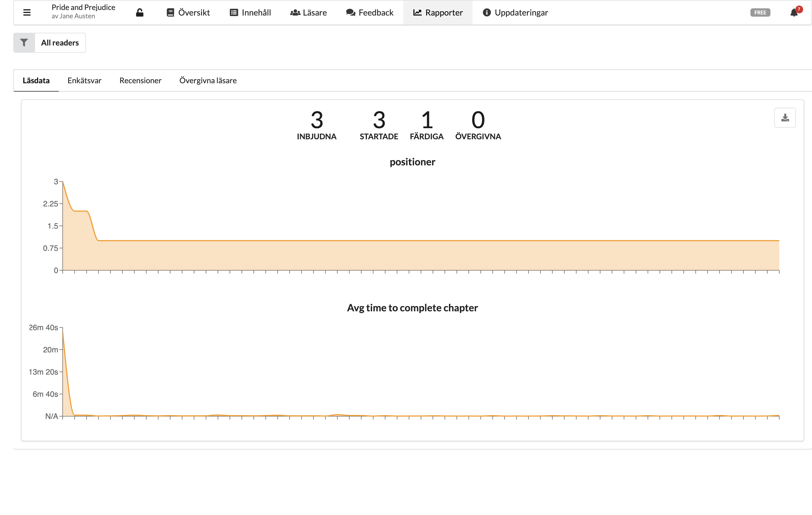Click the 2.25 axis label

point(50,203)
